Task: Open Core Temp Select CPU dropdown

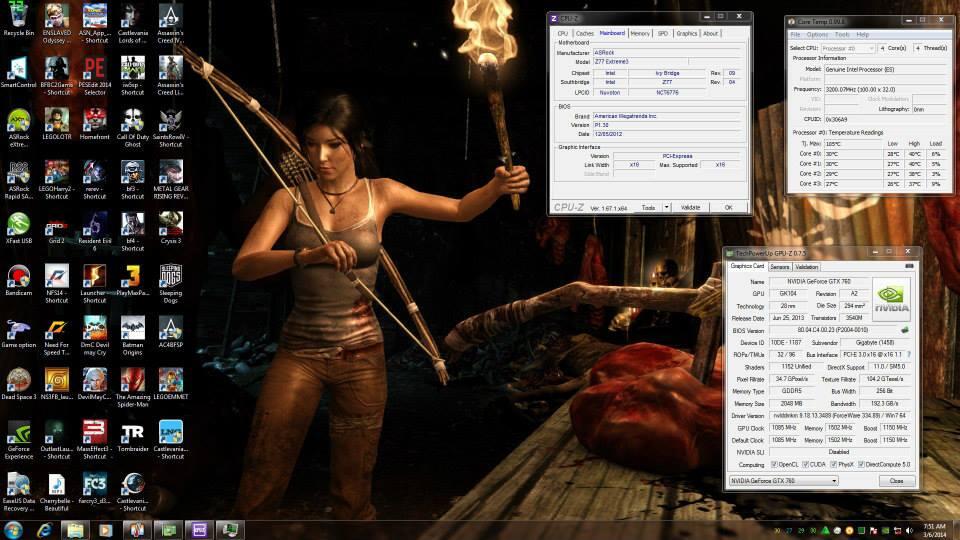Action: (x=847, y=48)
